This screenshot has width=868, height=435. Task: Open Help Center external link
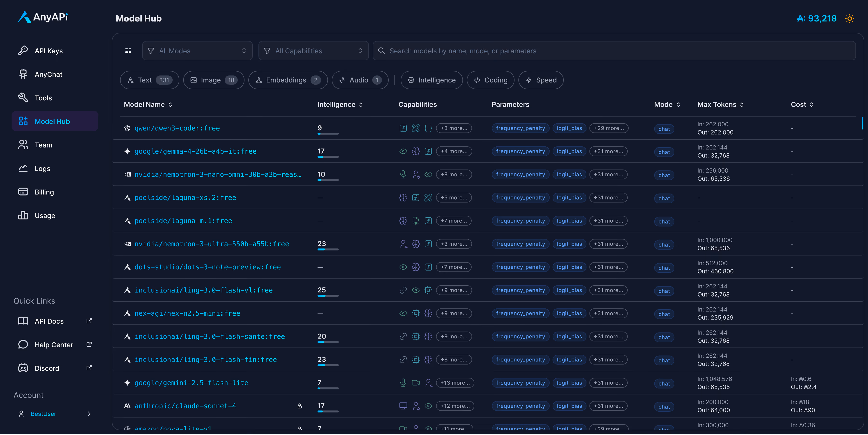[x=55, y=344]
